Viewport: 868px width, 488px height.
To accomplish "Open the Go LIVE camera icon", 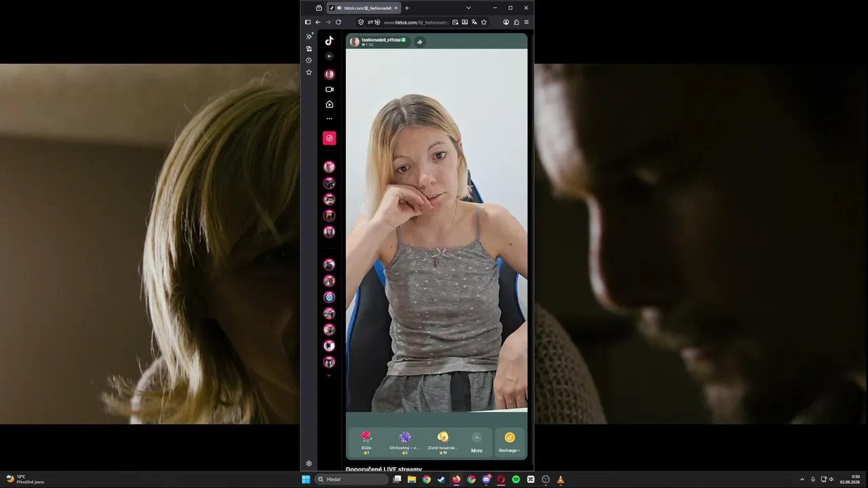I will [330, 89].
